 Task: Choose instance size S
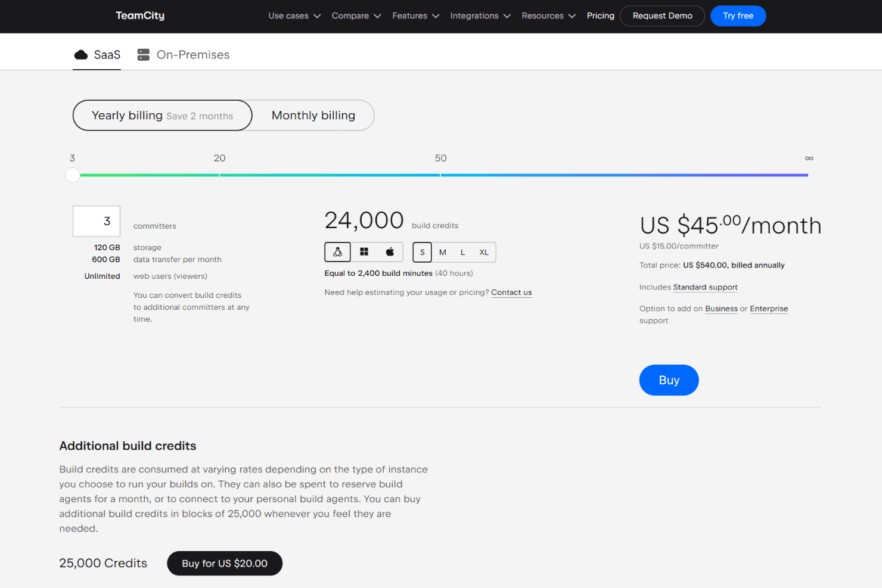pyautogui.click(x=422, y=252)
